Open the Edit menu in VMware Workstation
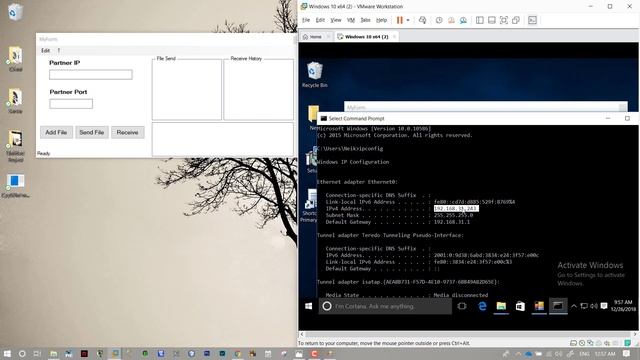Screen dimensions: 640x360 point(320,20)
